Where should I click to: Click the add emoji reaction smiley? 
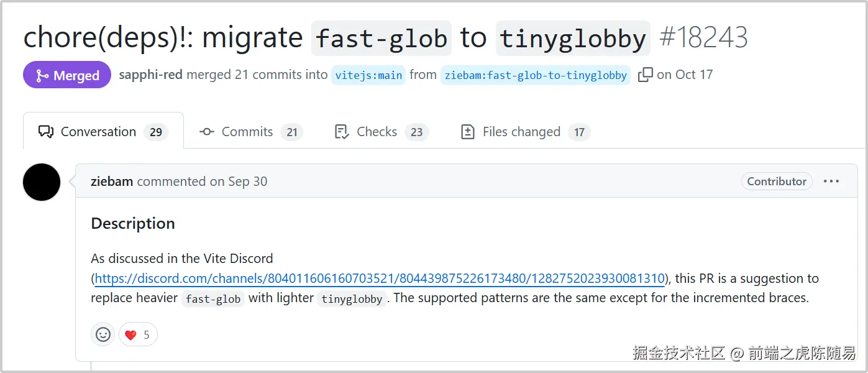coord(103,334)
